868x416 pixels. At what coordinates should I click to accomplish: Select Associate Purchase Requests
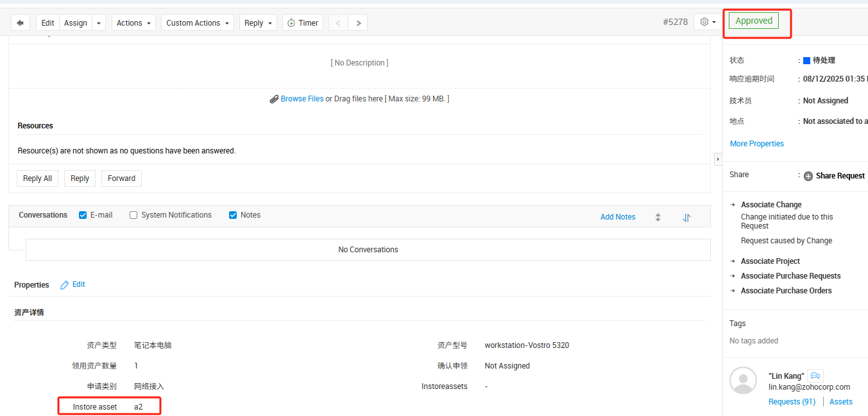pyautogui.click(x=790, y=276)
